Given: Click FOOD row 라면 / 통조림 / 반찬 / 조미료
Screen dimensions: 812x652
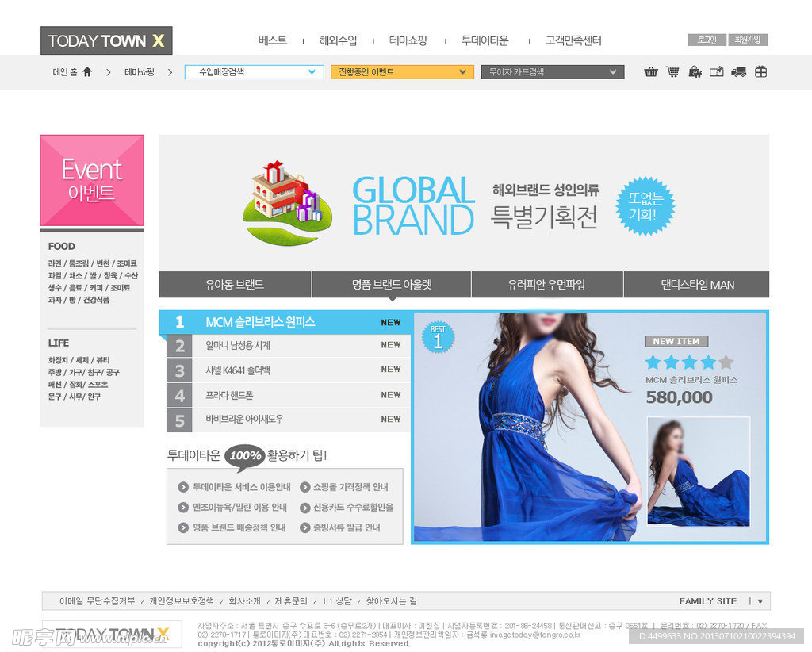Looking at the screenshot, I should pos(93,263).
